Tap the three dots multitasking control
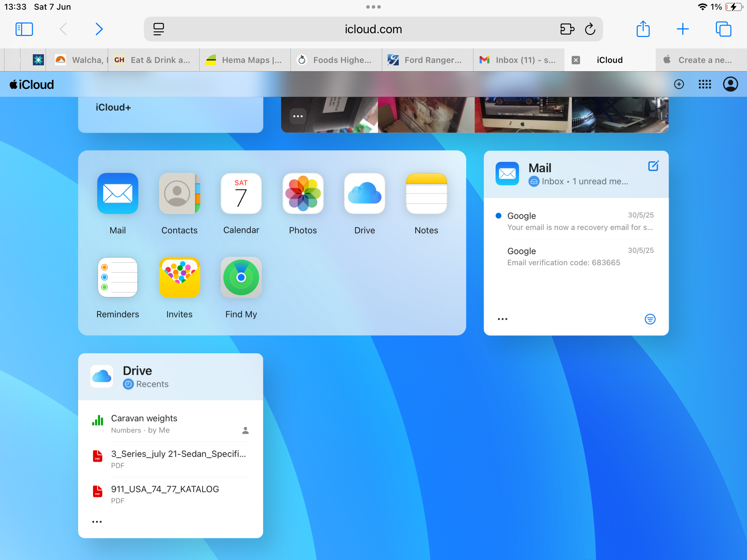Image resolution: width=747 pixels, height=560 pixels. (373, 7)
